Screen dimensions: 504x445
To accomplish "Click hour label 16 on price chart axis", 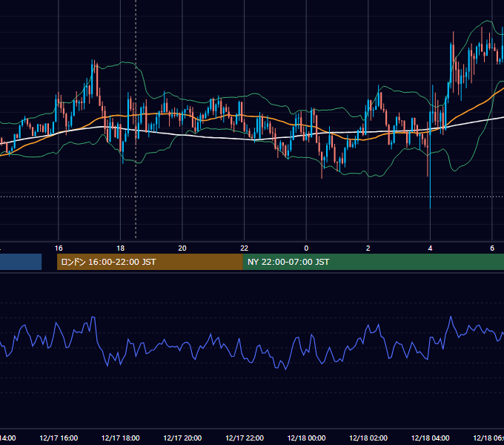I will click(59, 248).
